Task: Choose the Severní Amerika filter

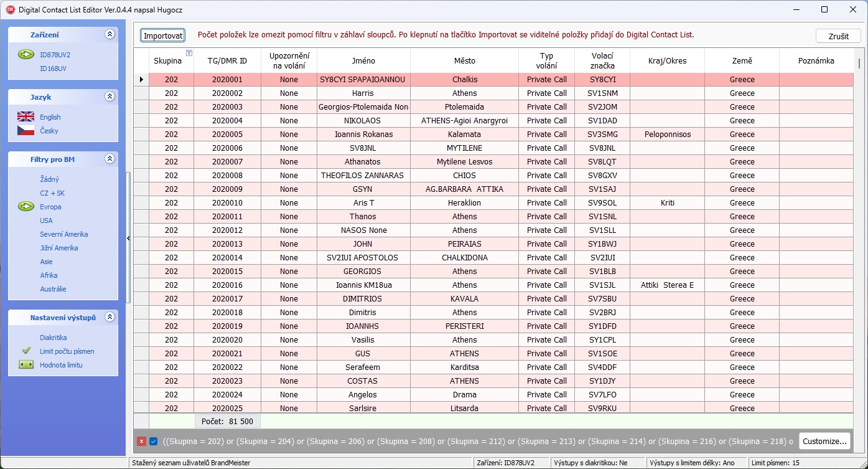Action: click(63, 234)
